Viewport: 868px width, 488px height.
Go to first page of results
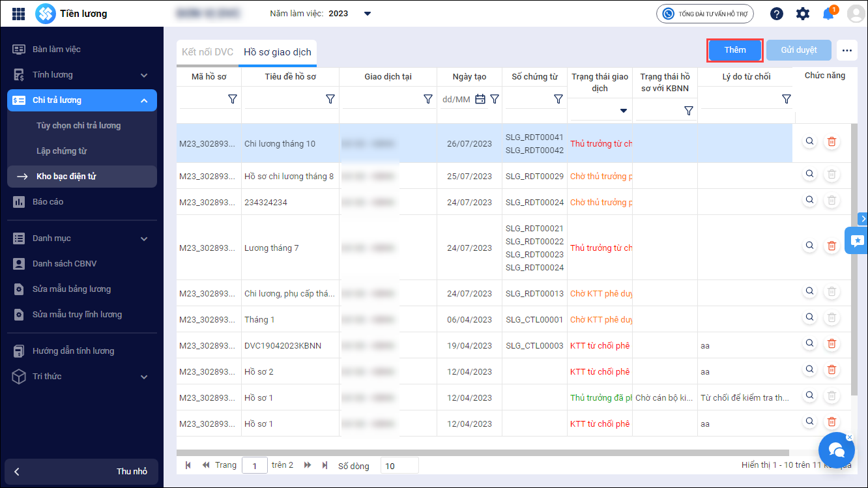coord(189,465)
